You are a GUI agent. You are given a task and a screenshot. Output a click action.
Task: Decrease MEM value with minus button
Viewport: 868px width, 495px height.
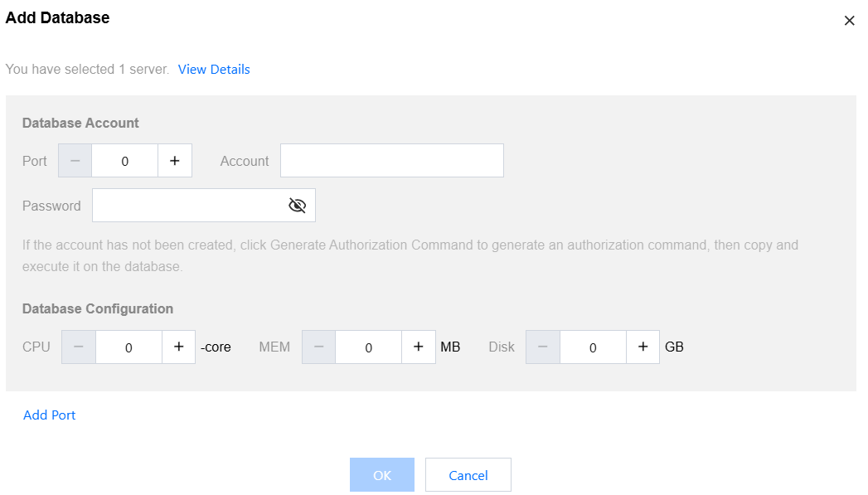(x=318, y=347)
